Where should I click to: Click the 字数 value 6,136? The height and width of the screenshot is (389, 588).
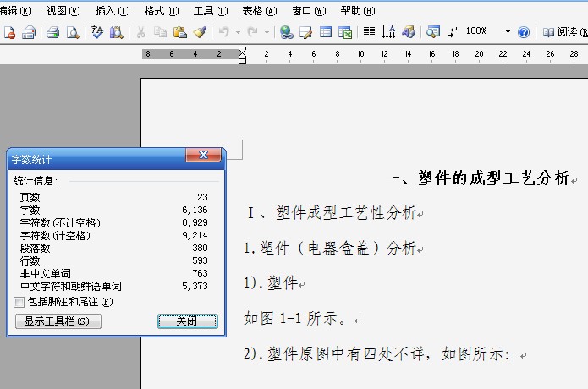point(195,210)
